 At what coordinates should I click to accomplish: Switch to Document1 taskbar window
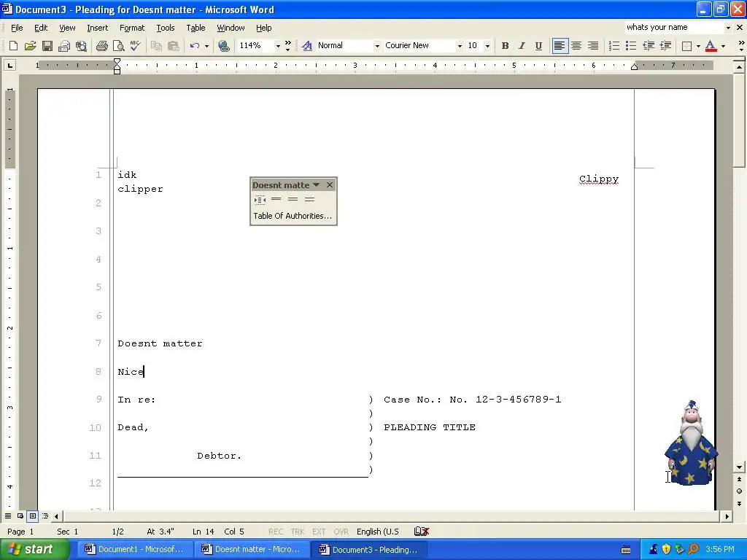click(x=134, y=549)
